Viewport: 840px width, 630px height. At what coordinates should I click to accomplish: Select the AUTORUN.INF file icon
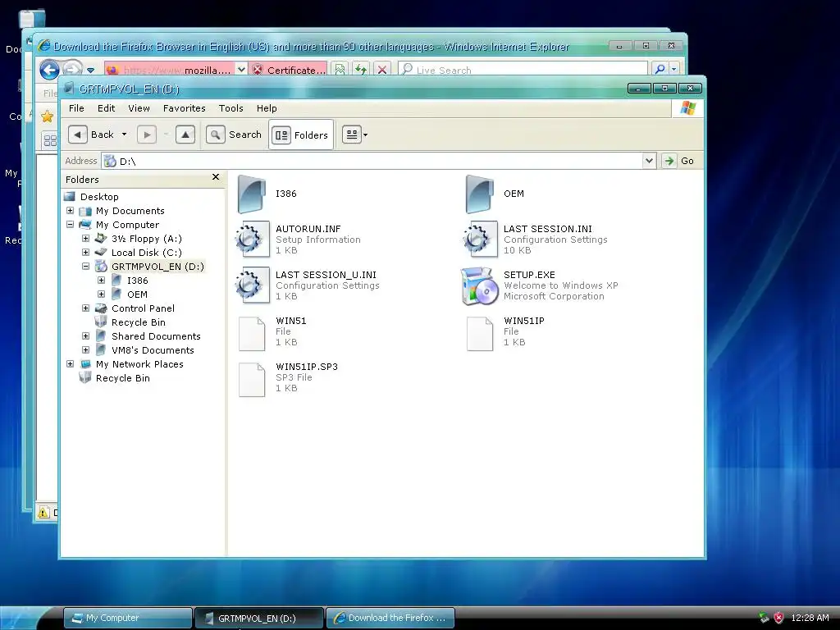point(252,240)
